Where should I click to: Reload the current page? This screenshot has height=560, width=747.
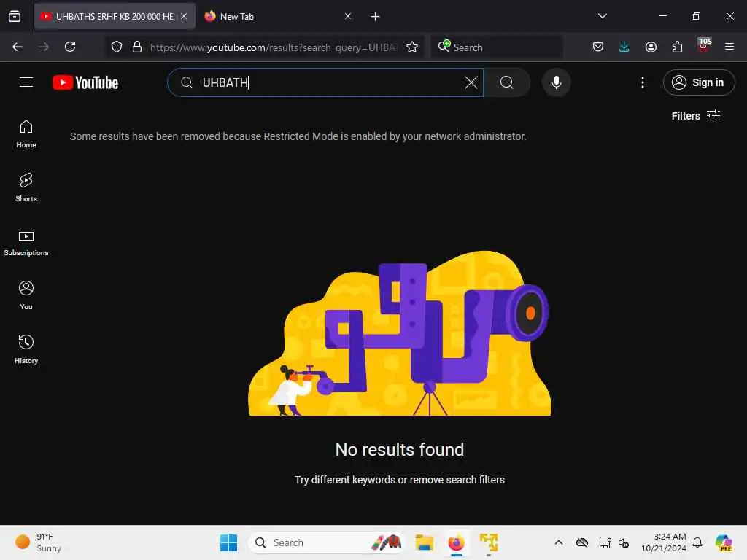(70, 47)
